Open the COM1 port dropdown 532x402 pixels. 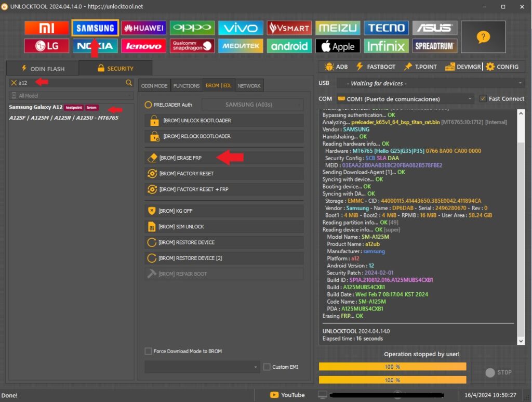(x=405, y=99)
